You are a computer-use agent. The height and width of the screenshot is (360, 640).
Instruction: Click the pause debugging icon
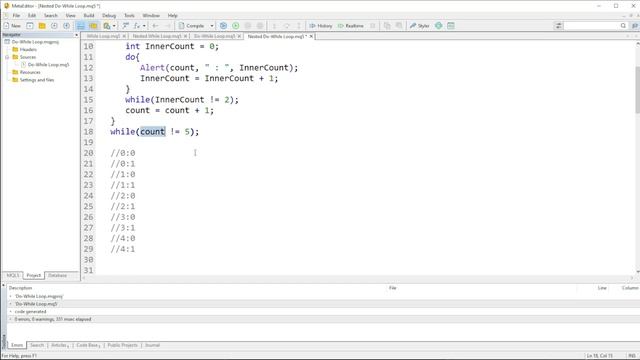coord(248,26)
